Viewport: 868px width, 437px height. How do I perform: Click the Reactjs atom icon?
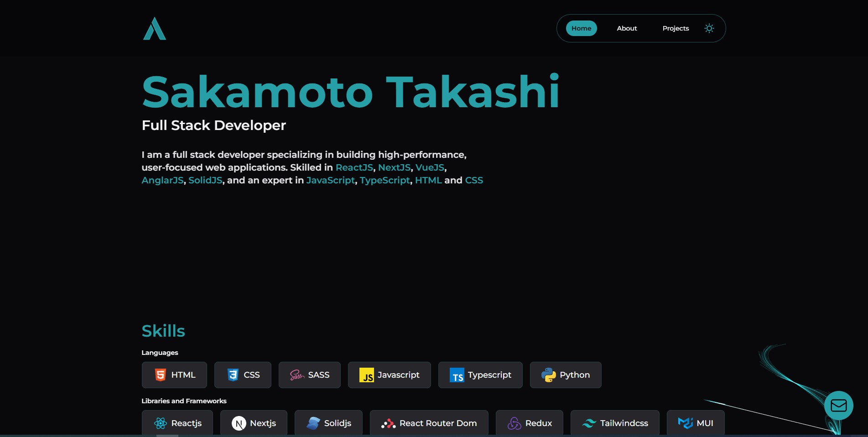[x=161, y=423]
